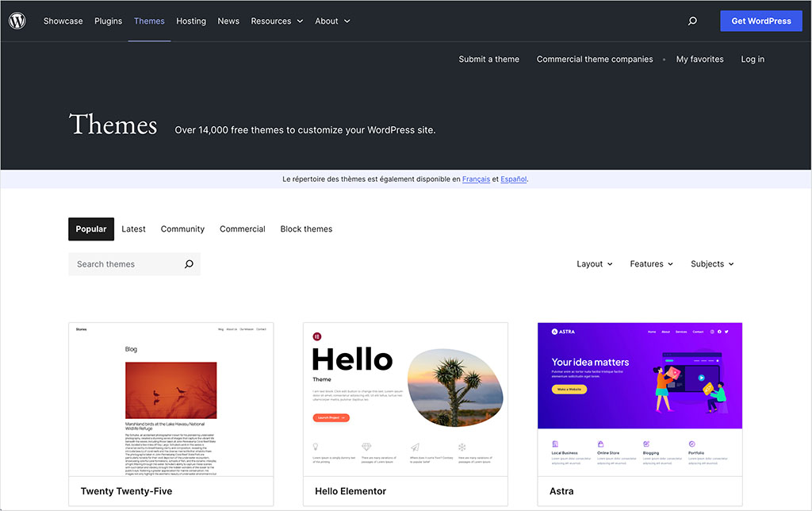Focus the Search themes input field

tap(134, 263)
